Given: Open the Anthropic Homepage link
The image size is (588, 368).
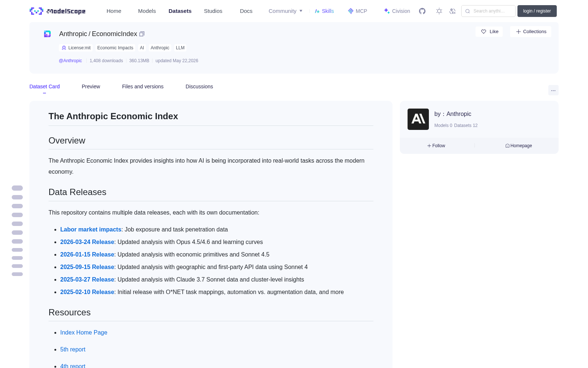Looking at the screenshot, I should coord(519,146).
